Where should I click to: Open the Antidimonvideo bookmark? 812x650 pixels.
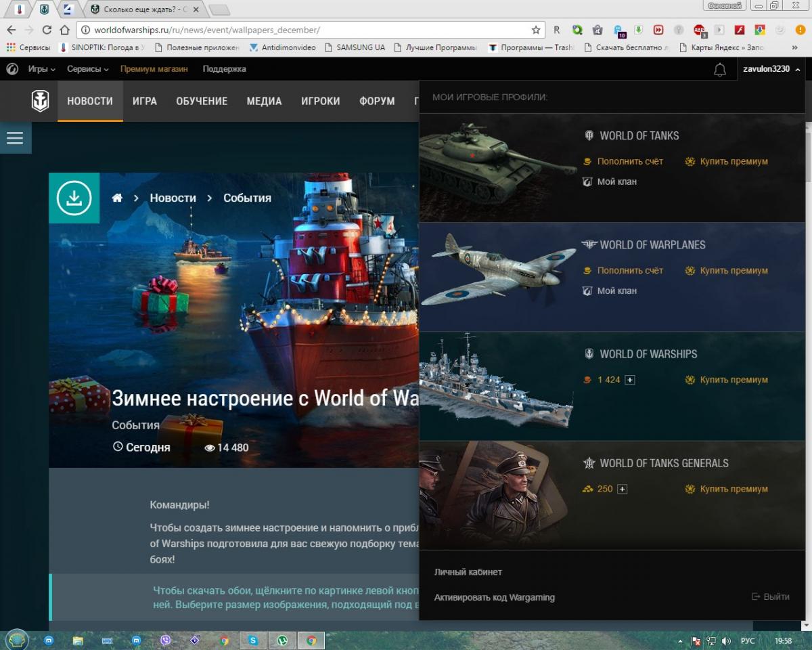(x=283, y=47)
